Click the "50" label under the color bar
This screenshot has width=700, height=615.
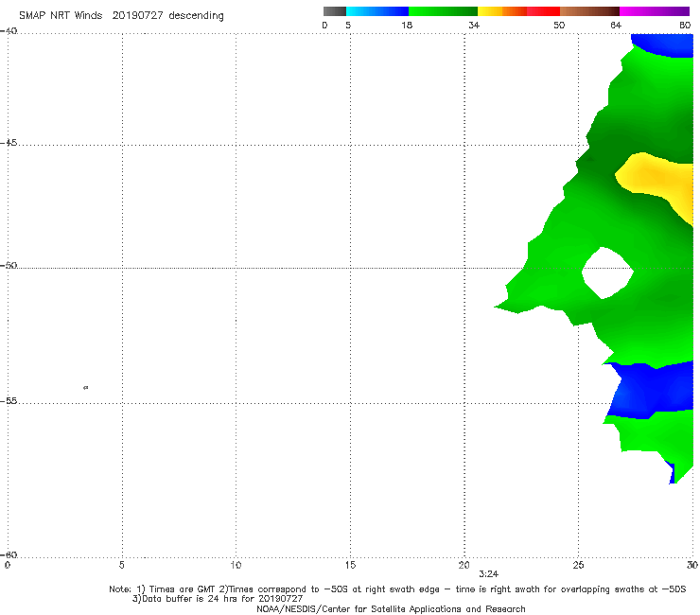click(559, 25)
